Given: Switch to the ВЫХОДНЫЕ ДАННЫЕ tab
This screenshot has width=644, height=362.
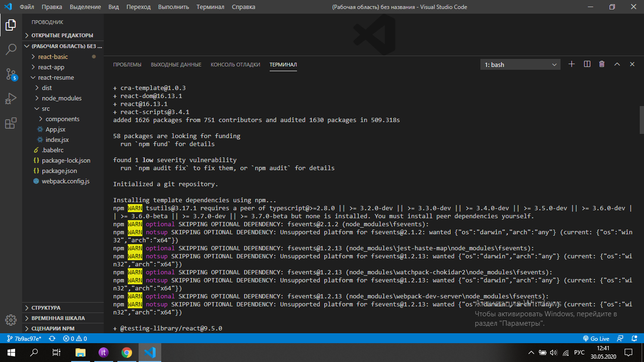Looking at the screenshot, I should (176, 65).
